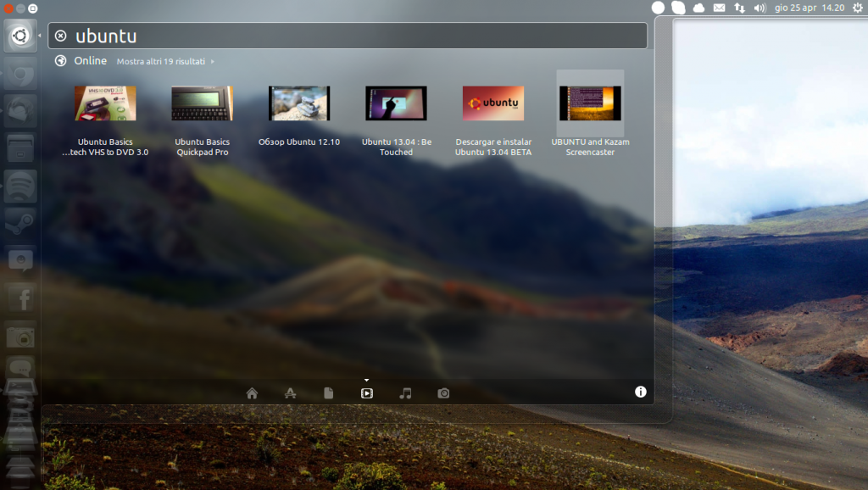Open the Facebook app in the launcher

[20, 299]
